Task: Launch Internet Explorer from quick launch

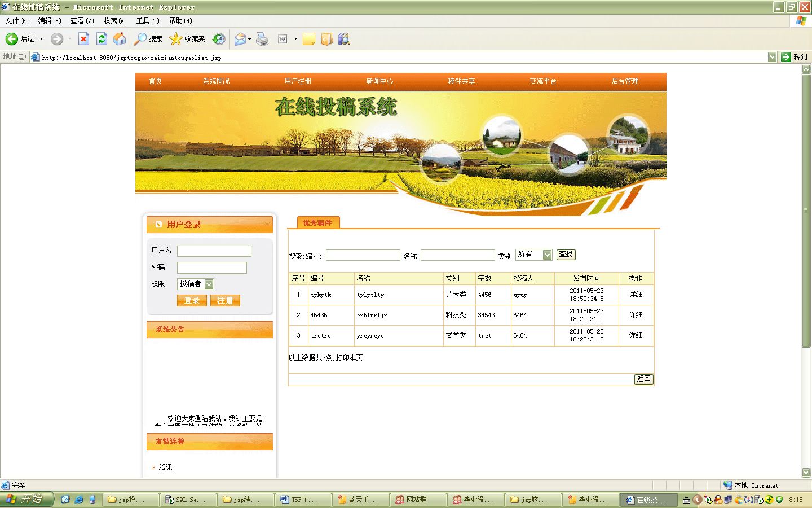Action: [79, 500]
